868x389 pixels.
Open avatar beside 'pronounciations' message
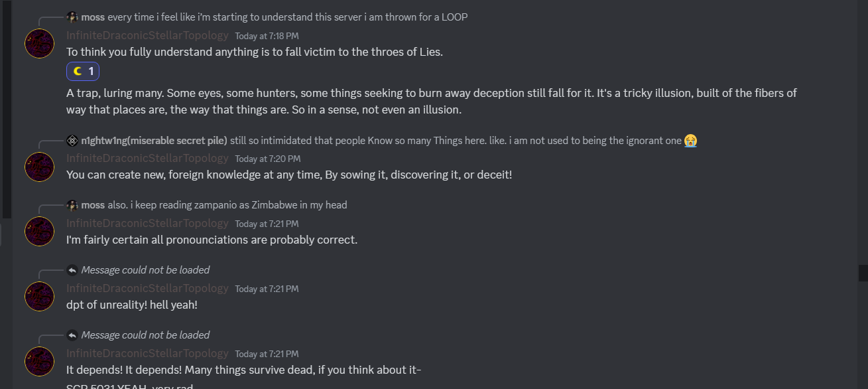tap(39, 231)
